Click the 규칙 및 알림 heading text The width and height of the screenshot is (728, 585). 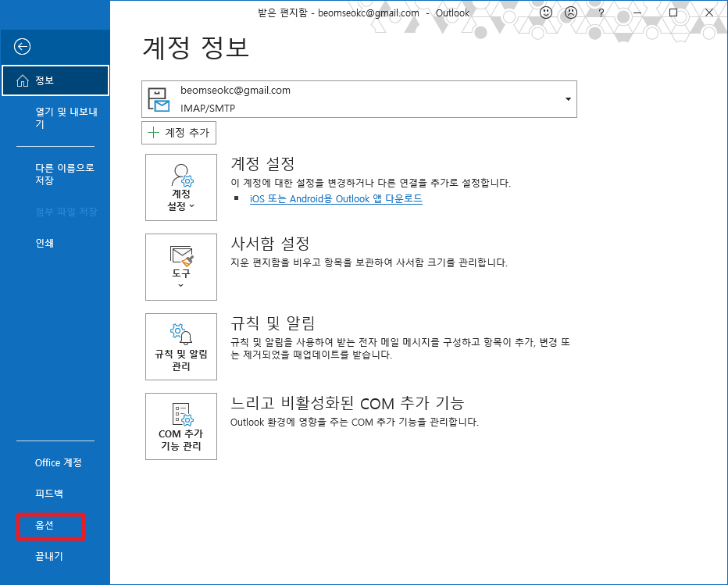click(x=273, y=323)
